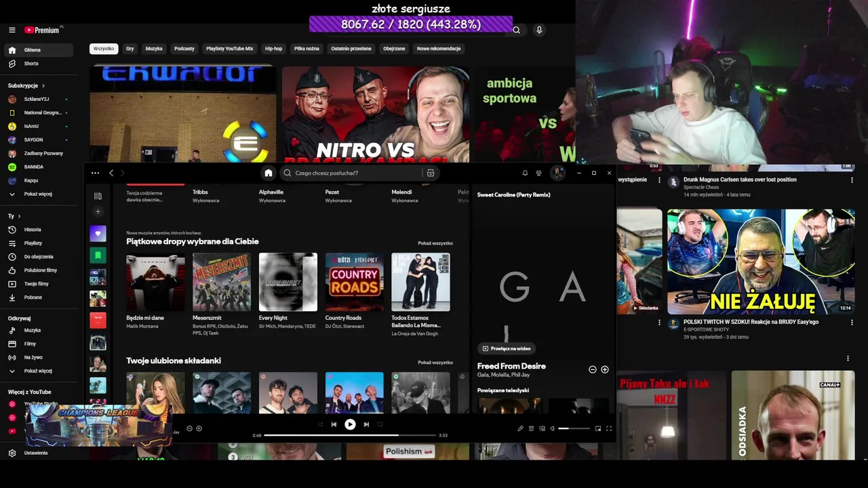This screenshot has height=488, width=868.
Task: Select the Gry filter chip
Action: pyautogui.click(x=130, y=49)
